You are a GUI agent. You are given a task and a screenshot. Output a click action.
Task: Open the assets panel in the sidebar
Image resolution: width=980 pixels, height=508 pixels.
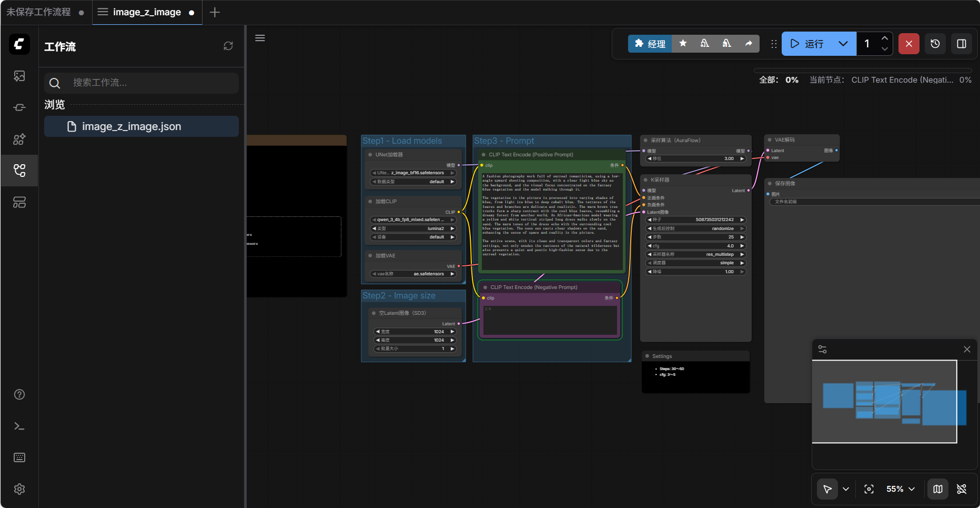(19, 76)
